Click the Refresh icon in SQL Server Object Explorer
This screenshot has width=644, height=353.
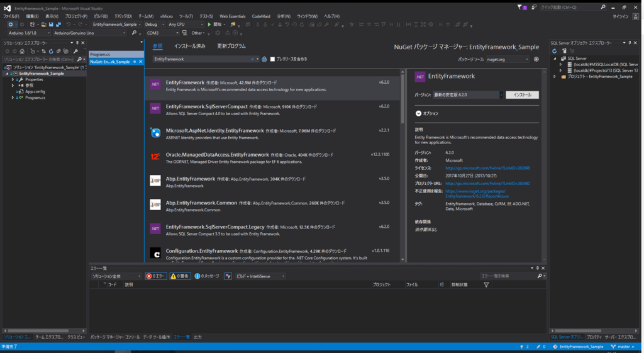[x=555, y=52]
